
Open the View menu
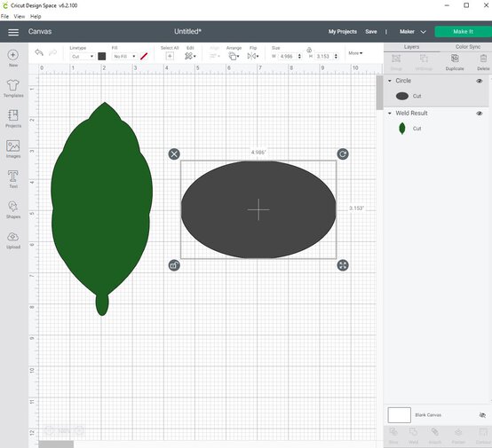(x=20, y=16)
